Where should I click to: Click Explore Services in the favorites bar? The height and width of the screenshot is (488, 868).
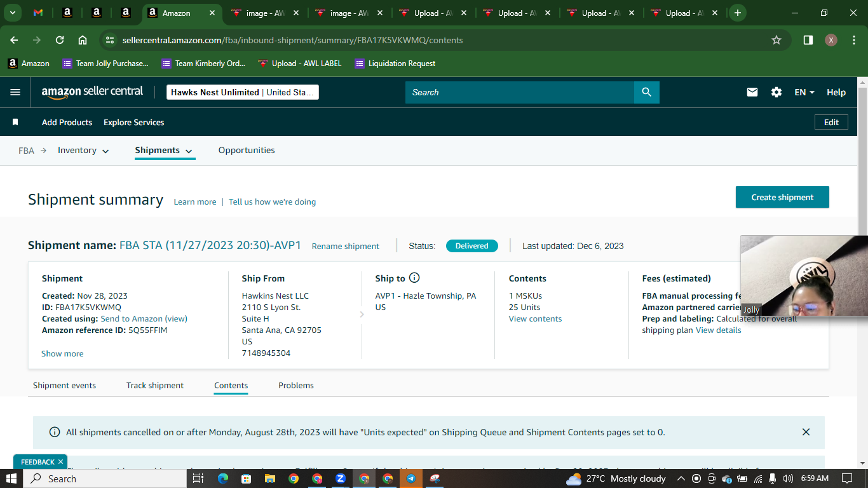(x=134, y=122)
